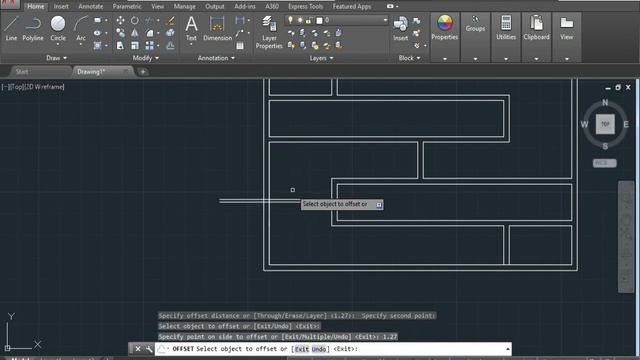
Task: Select the Arc tool
Action: tap(81, 28)
